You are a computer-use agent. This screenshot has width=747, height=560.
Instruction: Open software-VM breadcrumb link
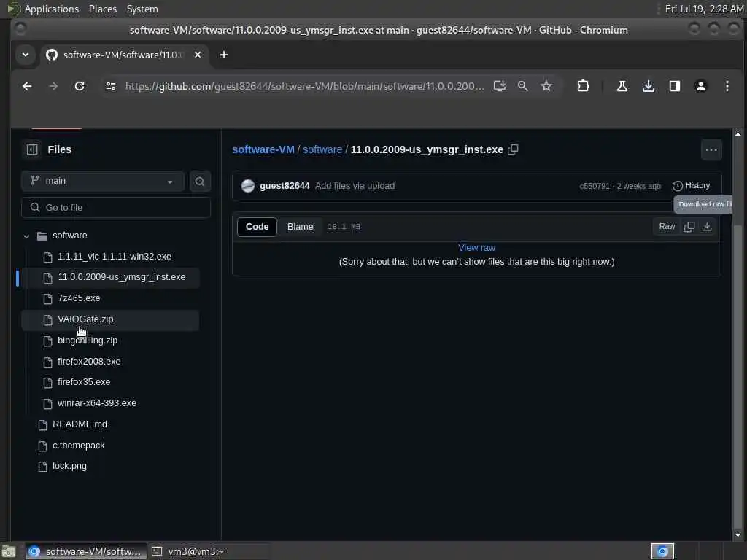point(263,149)
